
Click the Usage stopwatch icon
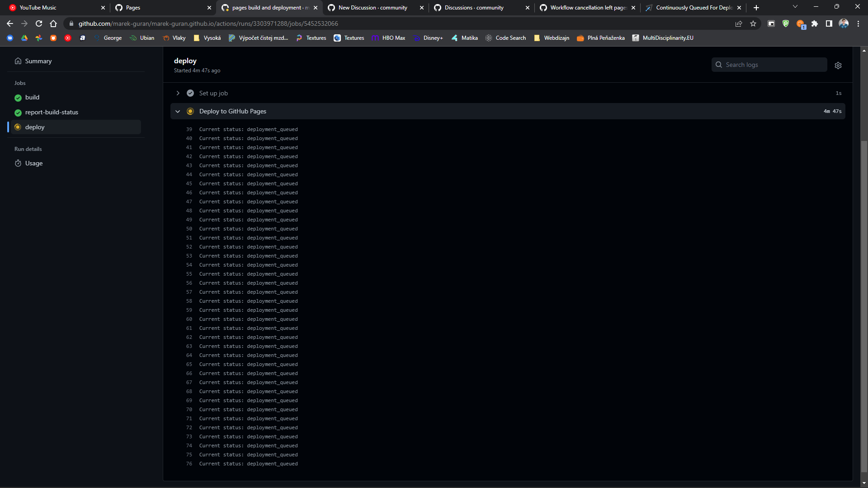pyautogui.click(x=18, y=163)
